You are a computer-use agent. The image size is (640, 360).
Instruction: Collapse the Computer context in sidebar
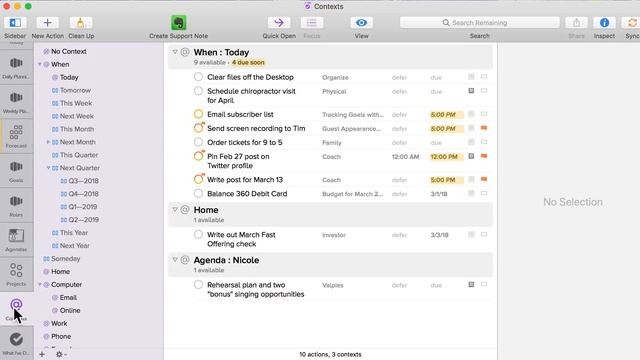click(x=40, y=284)
